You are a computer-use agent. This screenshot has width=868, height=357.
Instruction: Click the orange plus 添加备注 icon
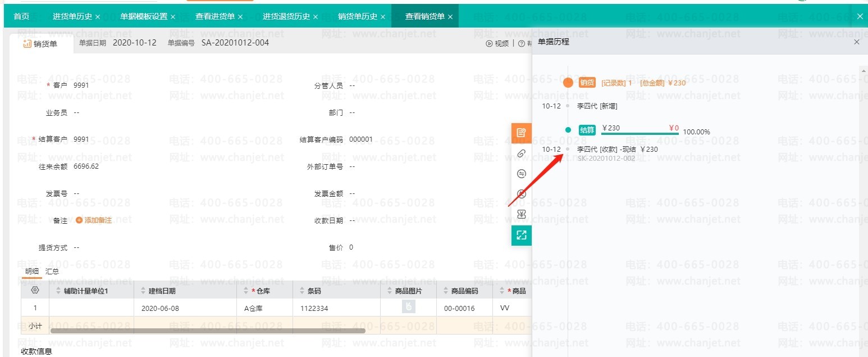[x=79, y=220]
